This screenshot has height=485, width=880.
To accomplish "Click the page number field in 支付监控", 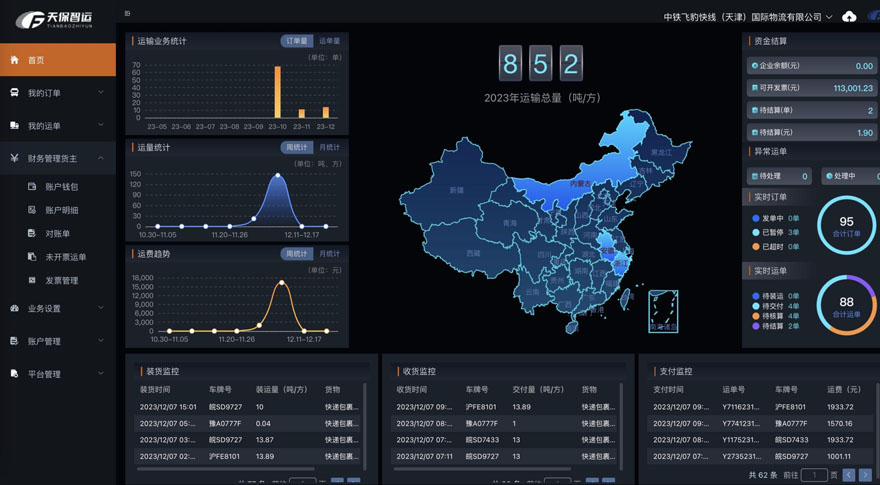I will [814, 475].
